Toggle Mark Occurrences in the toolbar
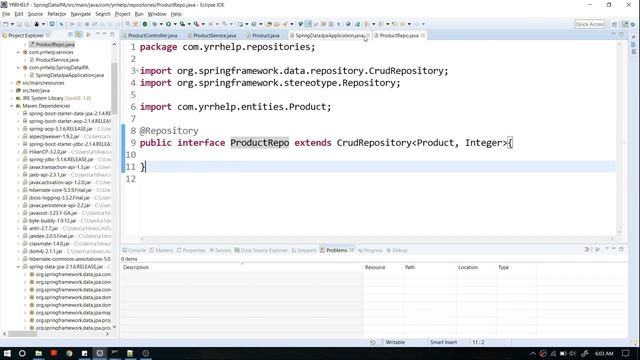The width and height of the screenshot is (640, 360). 309,24
